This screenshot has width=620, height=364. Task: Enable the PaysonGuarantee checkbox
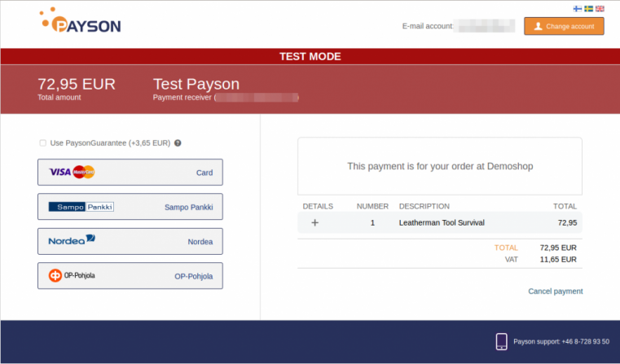click(x=42, y=143)
